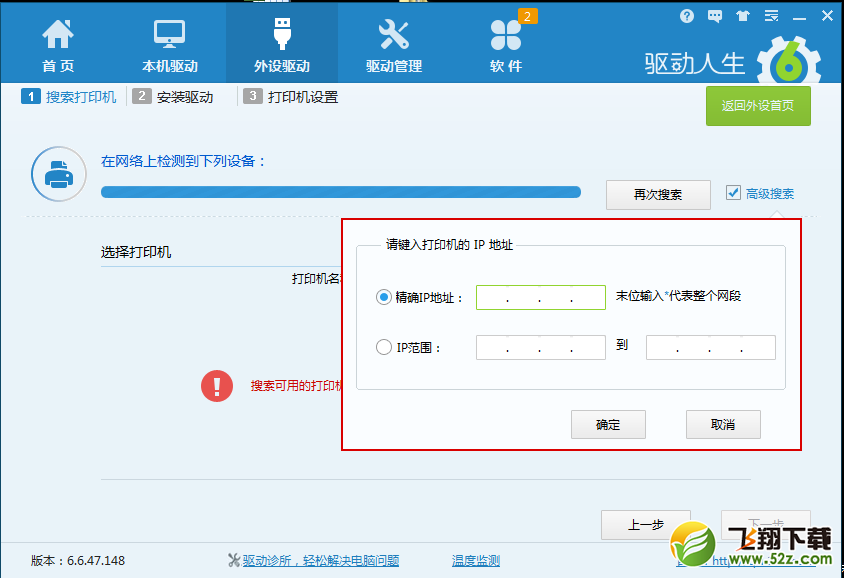844x578 pixels.
Task: Click the search progress bar
Action: click(x=341, y=192)
